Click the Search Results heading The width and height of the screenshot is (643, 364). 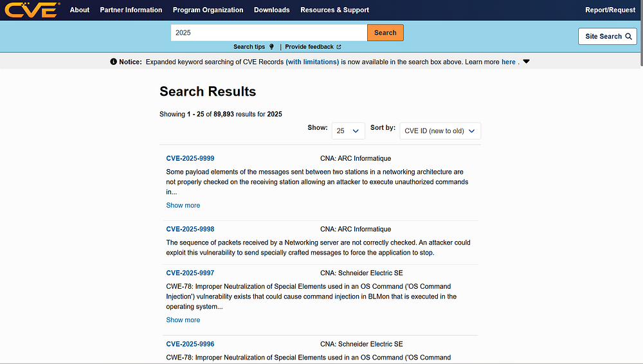[208, 91]
